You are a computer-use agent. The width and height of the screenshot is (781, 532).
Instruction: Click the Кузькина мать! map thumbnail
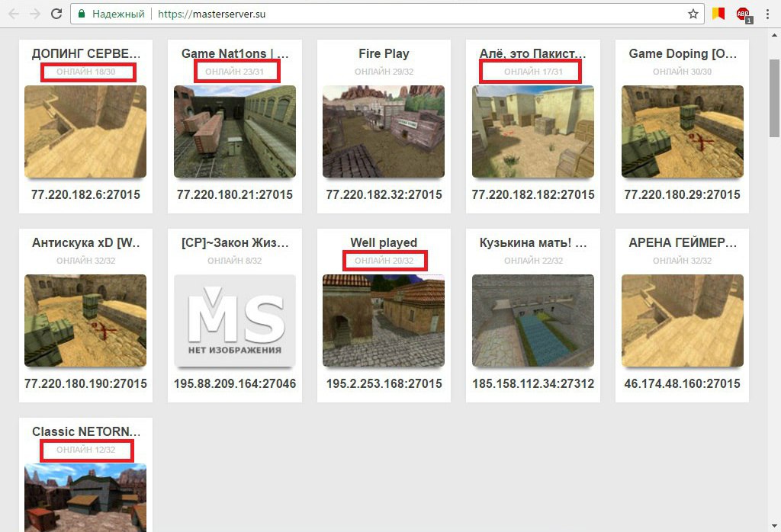point(533,320)
